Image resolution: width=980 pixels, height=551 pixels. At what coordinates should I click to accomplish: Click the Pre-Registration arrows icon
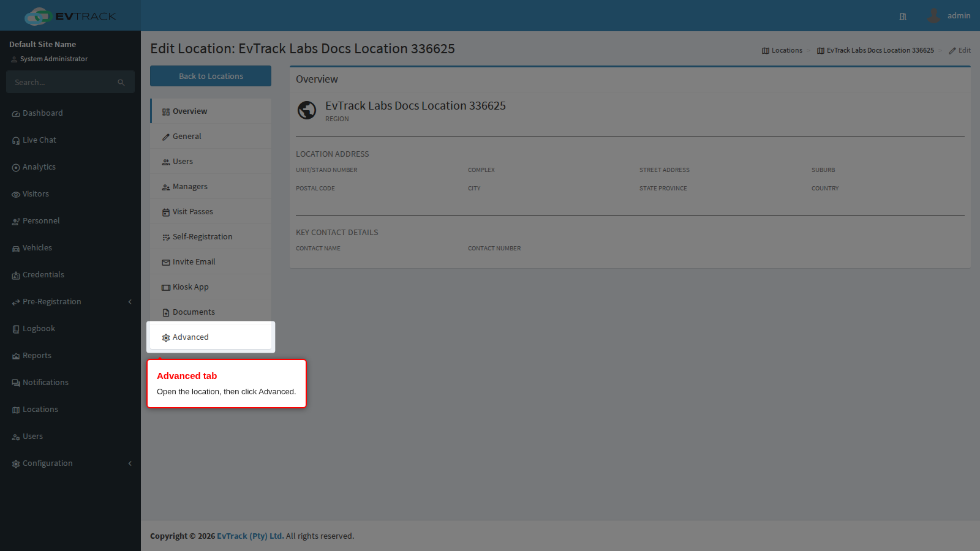tap(16, 302)
